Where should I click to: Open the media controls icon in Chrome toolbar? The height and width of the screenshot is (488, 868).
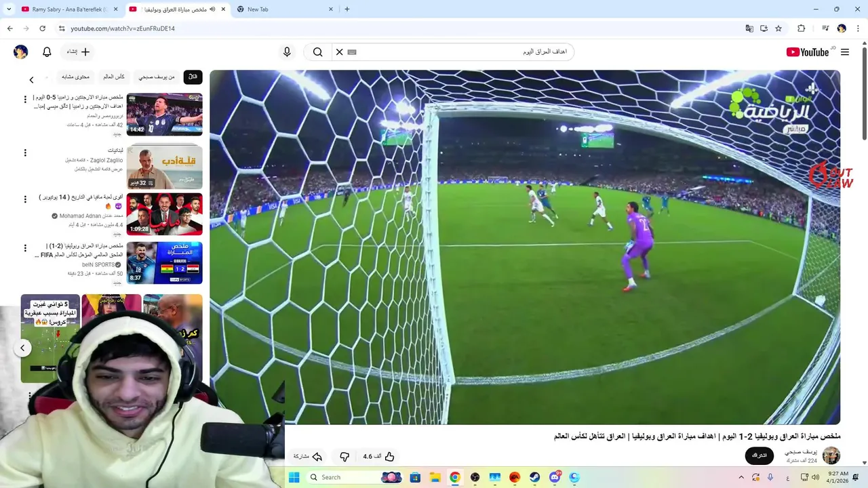point(825,28)
